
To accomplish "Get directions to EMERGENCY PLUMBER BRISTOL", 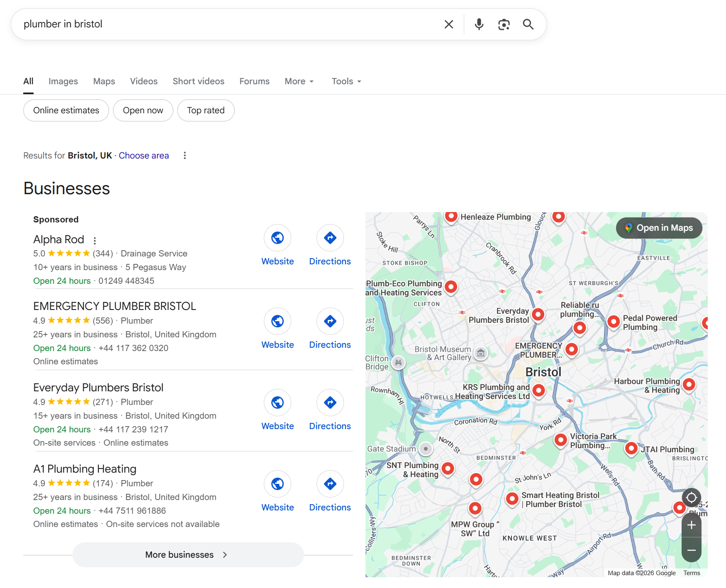I will pos(330,321).
